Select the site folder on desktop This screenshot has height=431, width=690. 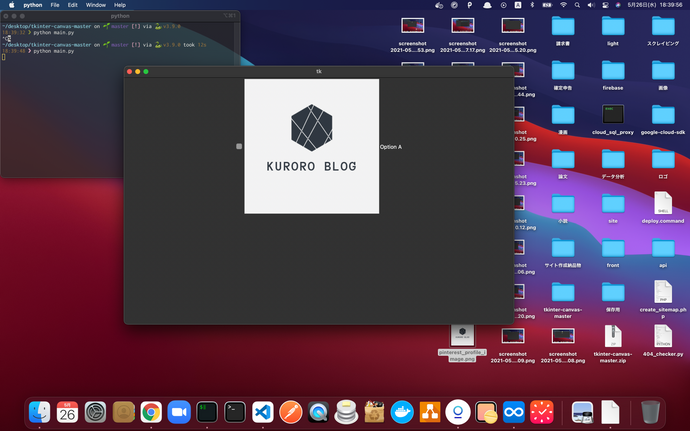click(x=613, y=208)
